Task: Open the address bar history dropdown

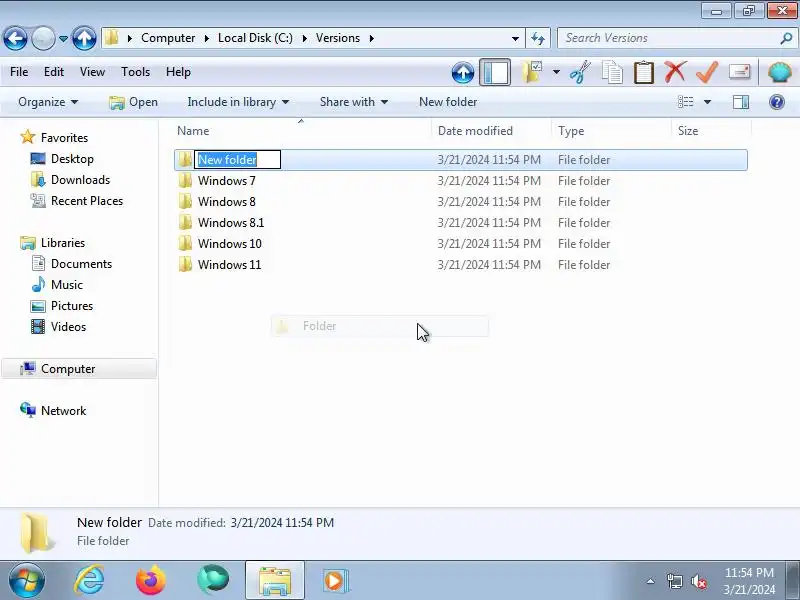Action: [515, 38]
